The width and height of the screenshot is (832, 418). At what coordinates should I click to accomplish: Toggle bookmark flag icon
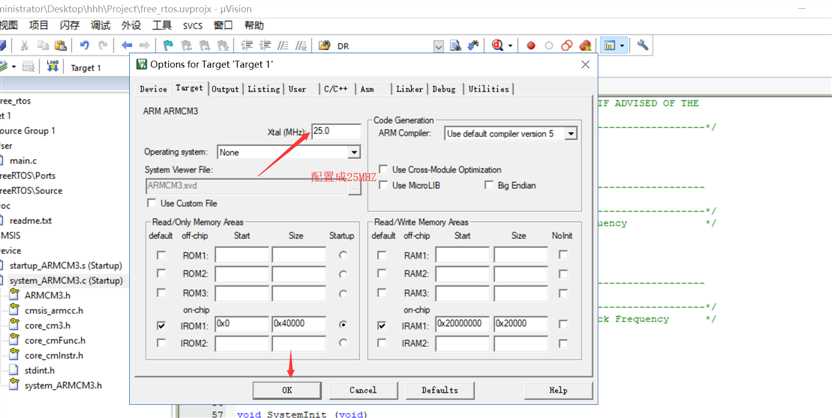coord(168,46)
